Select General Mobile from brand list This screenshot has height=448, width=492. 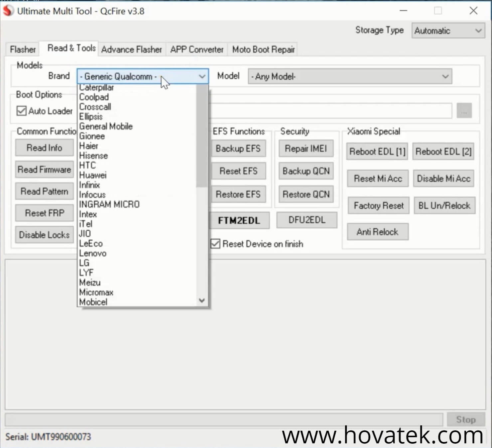pos(137,126)
